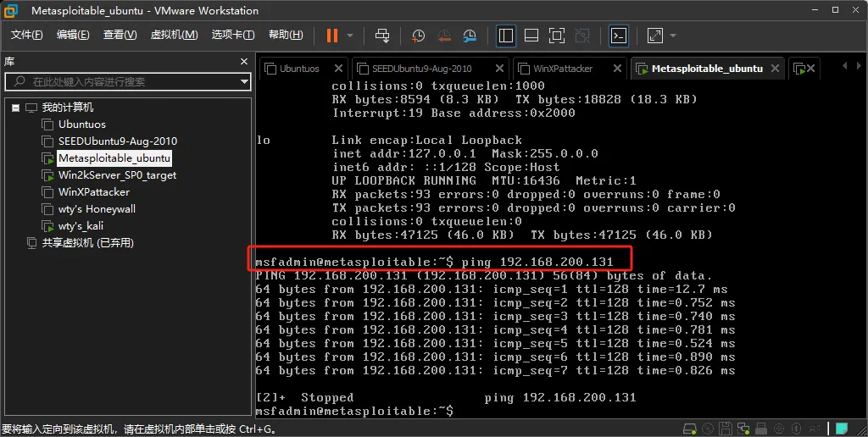Screen dimensions: 868x437
Task: Click the floppy drive status bar icon
Action: [x=726, y=429]
